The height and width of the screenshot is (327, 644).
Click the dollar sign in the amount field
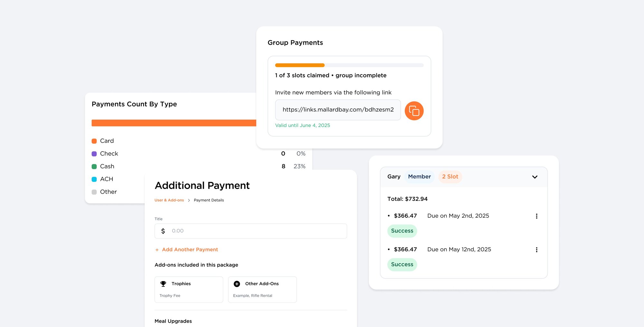163,231
